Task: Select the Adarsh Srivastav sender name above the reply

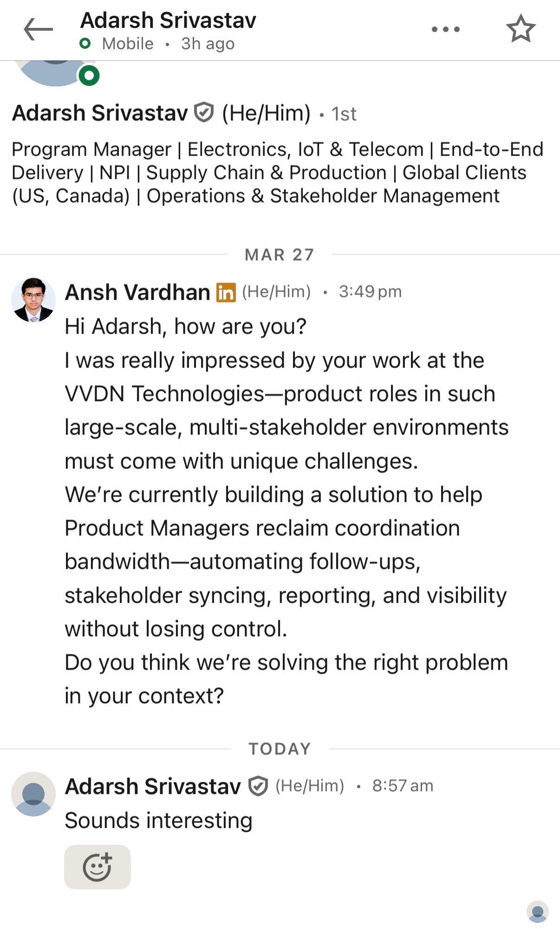Action: (153, 786)
